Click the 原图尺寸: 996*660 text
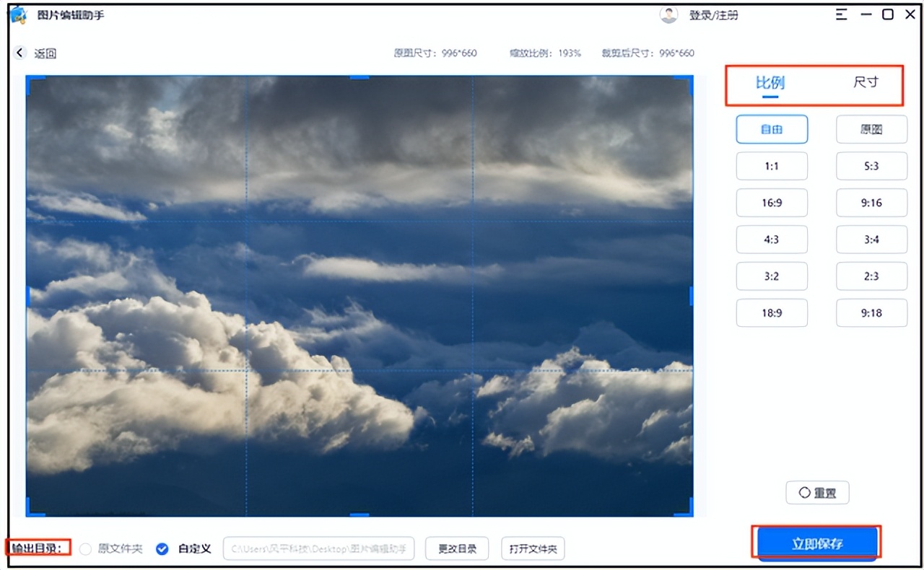The image size is (924, 570). pyautogui.click(x=435, y=53)
